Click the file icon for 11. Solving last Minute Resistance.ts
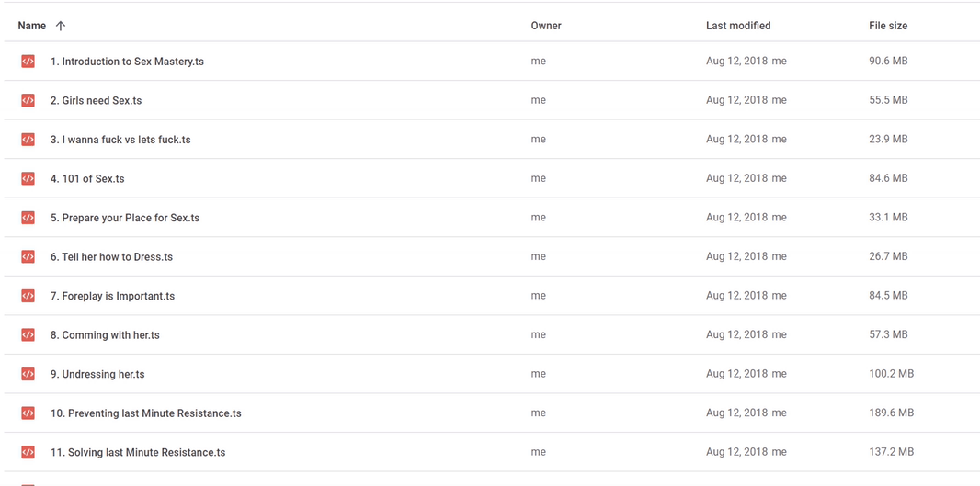This screenshot has height=486, width=980. click(x=28, y=452)
